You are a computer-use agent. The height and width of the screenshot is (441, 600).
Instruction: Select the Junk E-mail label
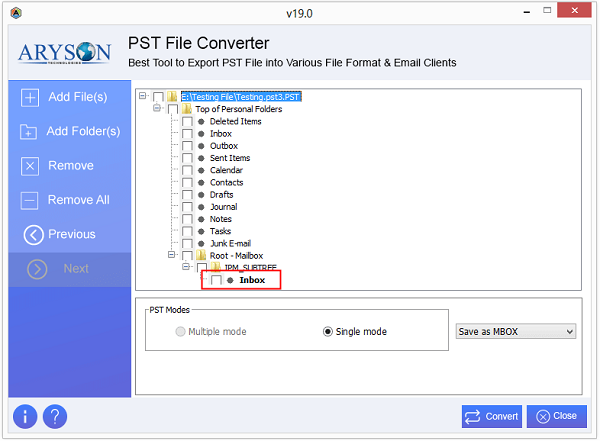coord(230,243)
